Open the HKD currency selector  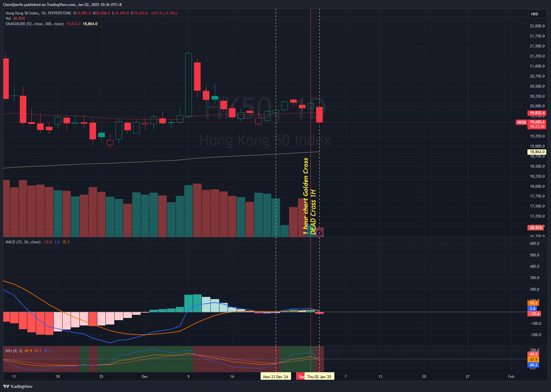[537, 14]
